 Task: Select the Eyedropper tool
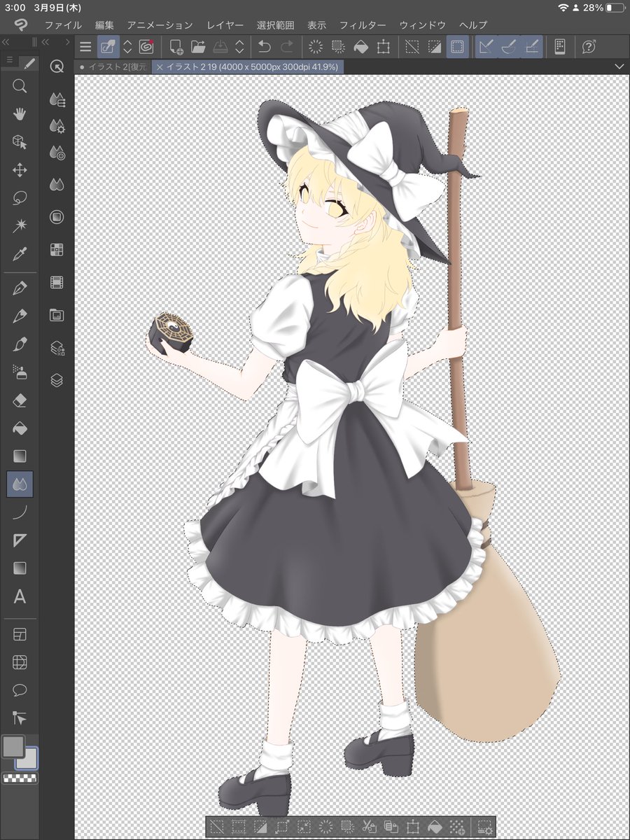point(20,254)
